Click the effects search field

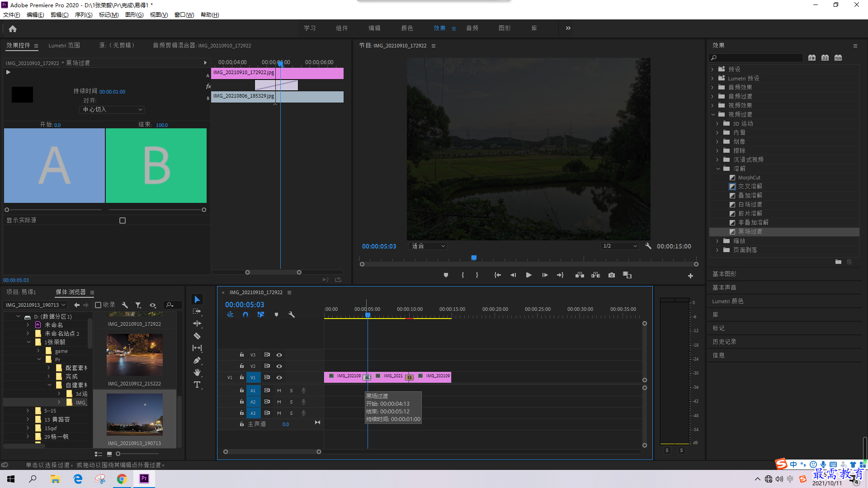click(756, 58)
